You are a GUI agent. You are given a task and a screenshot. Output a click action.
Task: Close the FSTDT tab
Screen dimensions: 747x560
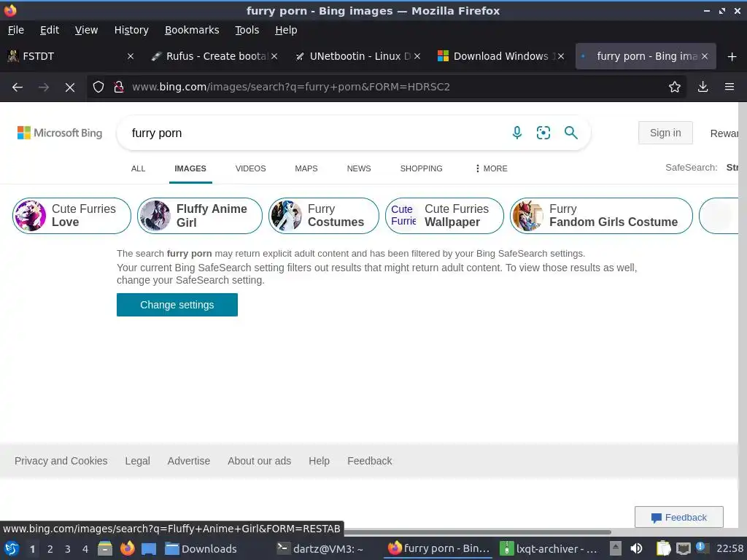131,56
